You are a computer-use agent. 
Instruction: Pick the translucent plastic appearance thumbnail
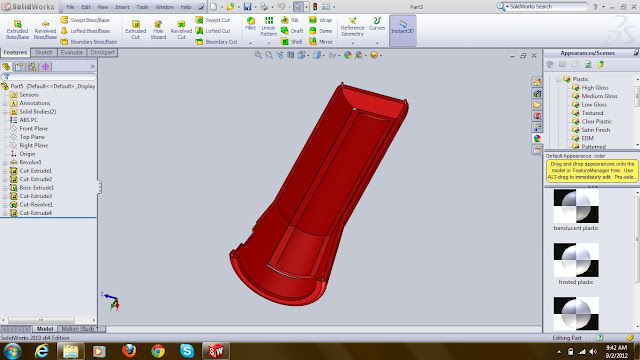[x=576, y=207]
